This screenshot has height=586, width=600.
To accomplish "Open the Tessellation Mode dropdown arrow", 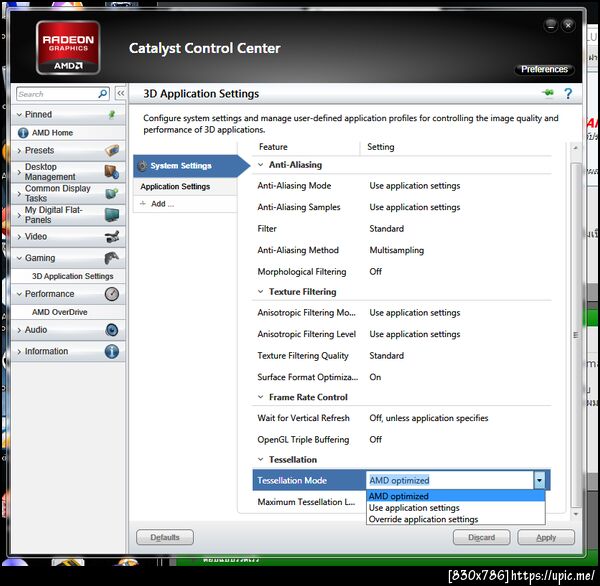I will coord(539,480).
